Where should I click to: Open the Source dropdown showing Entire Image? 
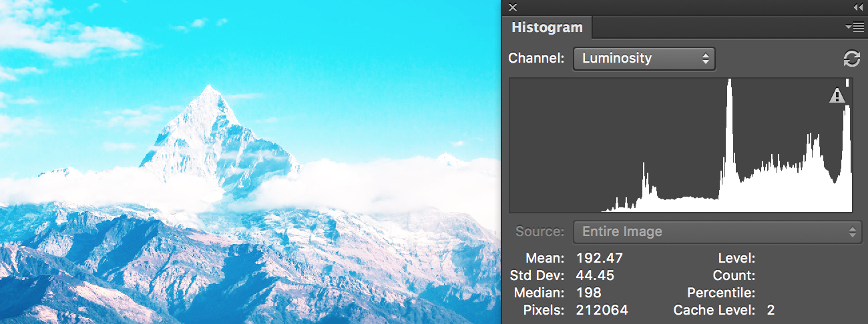(718, 232)
